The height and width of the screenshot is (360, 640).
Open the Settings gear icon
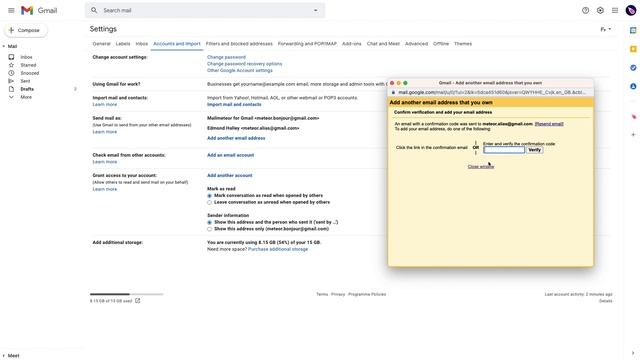[x=600, y=10]
